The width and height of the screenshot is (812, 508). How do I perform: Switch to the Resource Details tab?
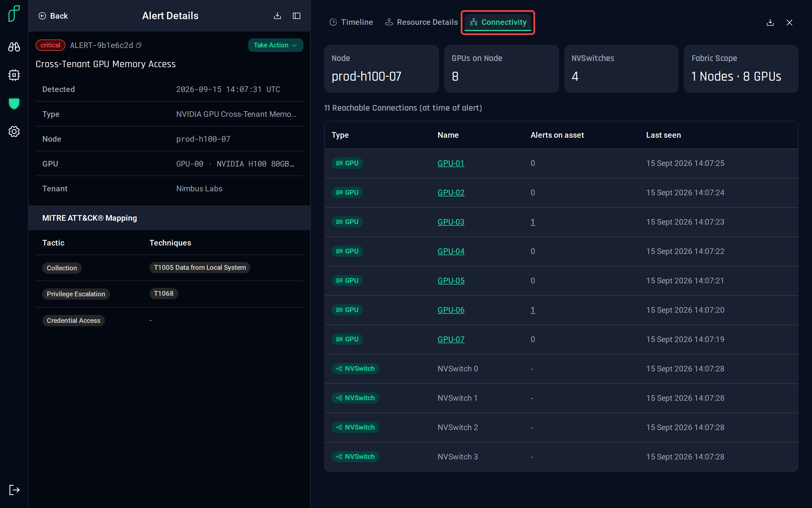[421, 22]
